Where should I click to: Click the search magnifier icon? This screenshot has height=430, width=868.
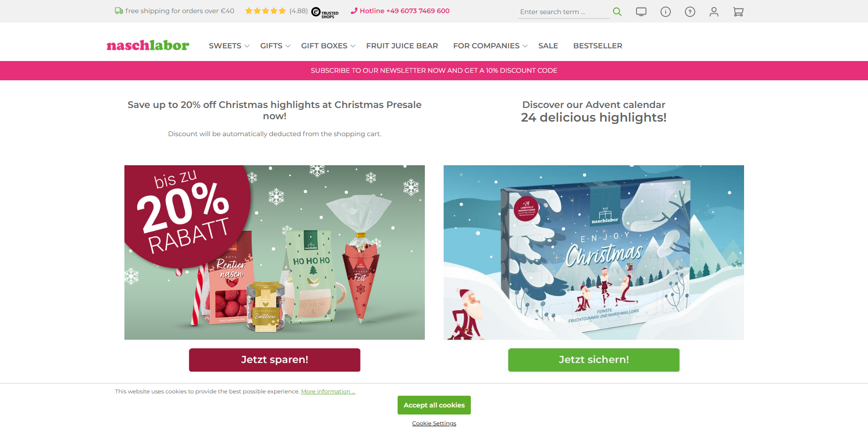pos(617,12)
